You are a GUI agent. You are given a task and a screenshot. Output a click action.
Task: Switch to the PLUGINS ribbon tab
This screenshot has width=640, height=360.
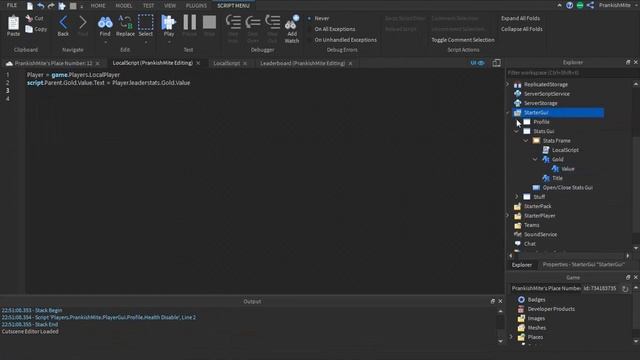[196, 6]
